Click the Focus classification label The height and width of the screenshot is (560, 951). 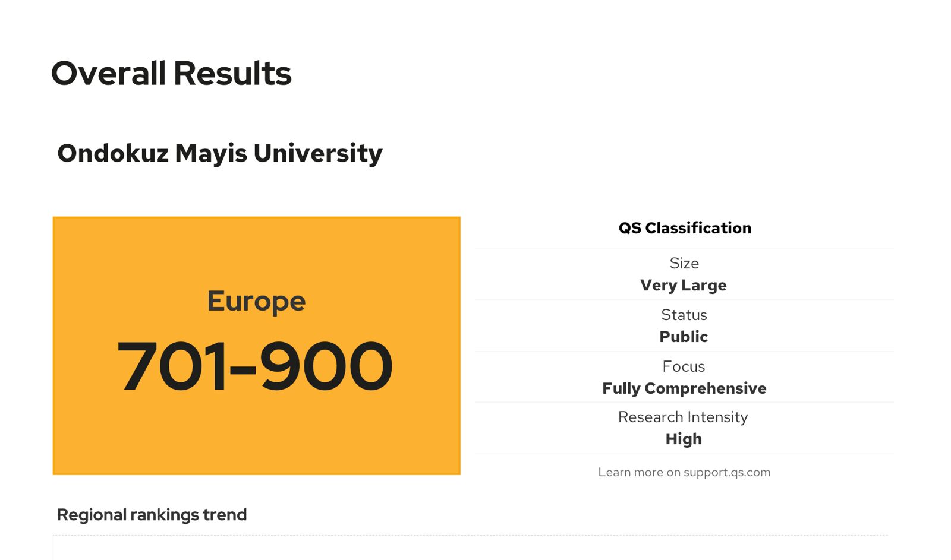[684, 366]
